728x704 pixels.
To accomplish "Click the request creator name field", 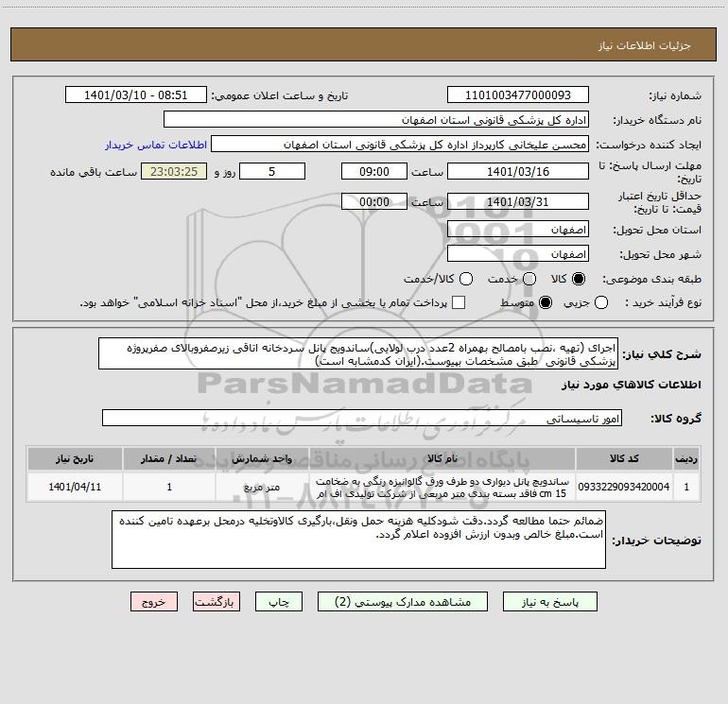I will [400, 145].
